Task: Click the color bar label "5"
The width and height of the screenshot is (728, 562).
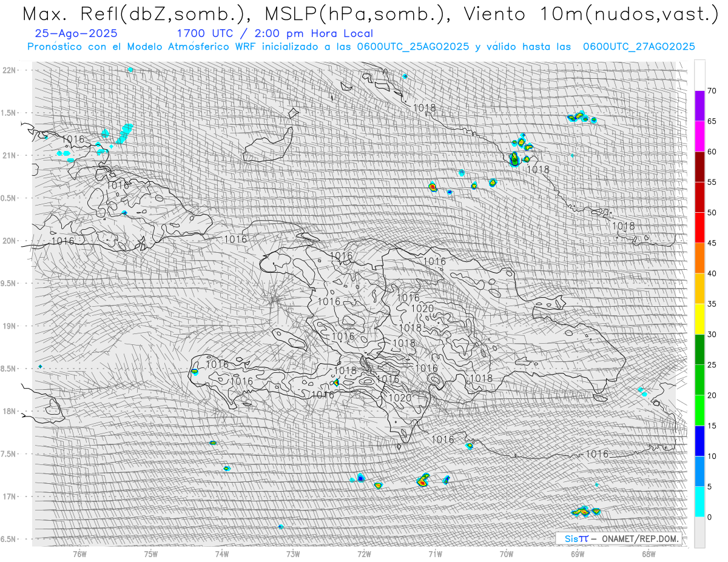Action: coord(709,486)
